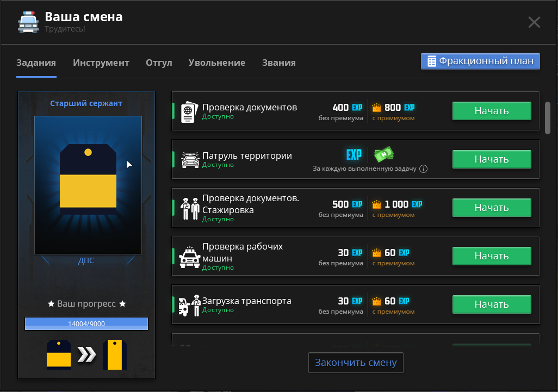
Task: Click the transport loading task icon
Action: tap(188, 304)
